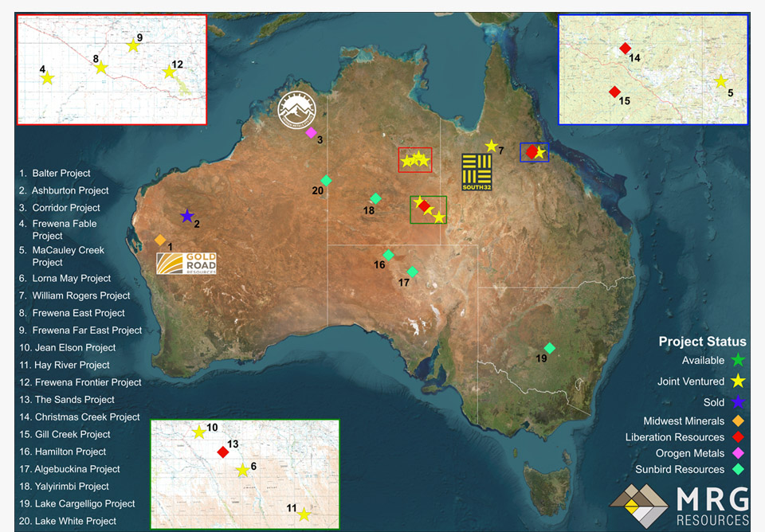Select the yellow star labeled 7 William Rogers
Viewport: 765px width, 532px height.
click(491, 147)
